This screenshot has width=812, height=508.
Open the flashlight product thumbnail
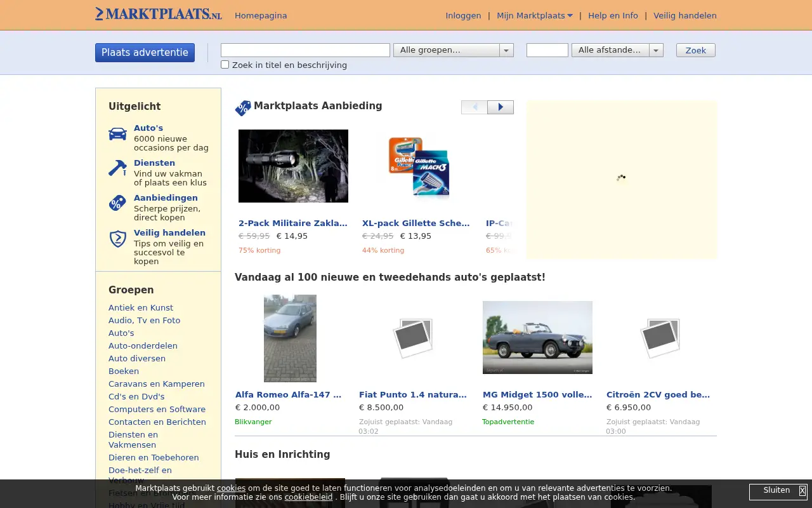(x=293, y=166)
